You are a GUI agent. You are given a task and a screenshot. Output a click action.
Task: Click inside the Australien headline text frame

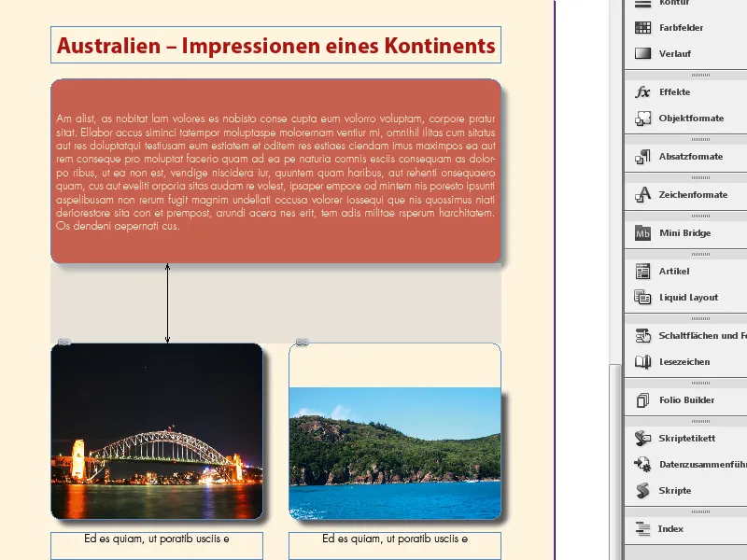pyautogui.click(x=275, y=44)
